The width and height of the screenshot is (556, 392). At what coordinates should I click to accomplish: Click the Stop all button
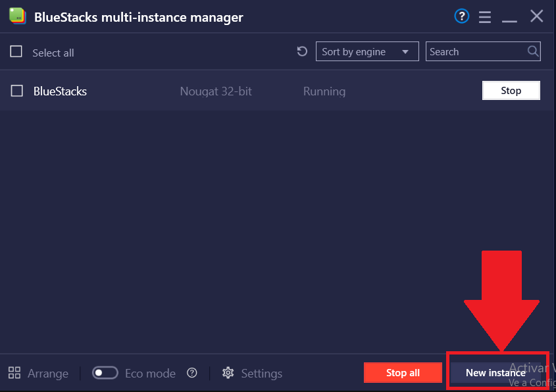(403, 372)
